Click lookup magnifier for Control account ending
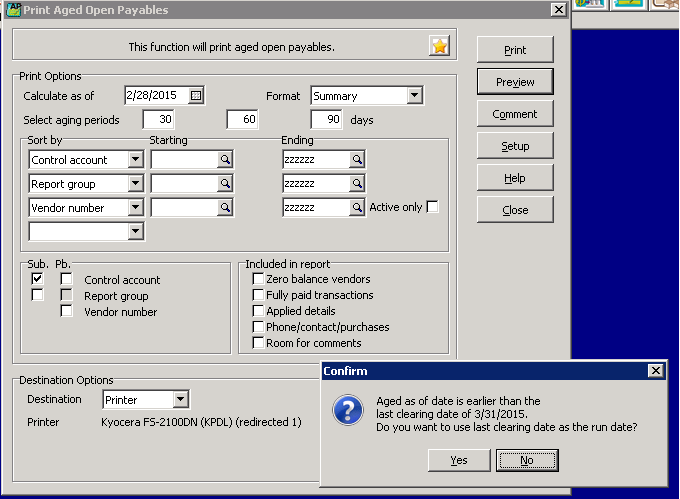 pyautogui.click(x=357, y=160)
